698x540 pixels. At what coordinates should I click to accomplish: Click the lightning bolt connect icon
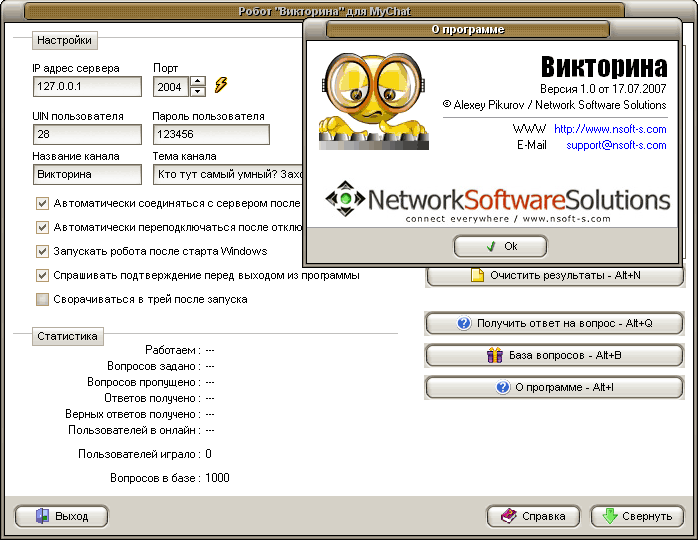(221, 85)
